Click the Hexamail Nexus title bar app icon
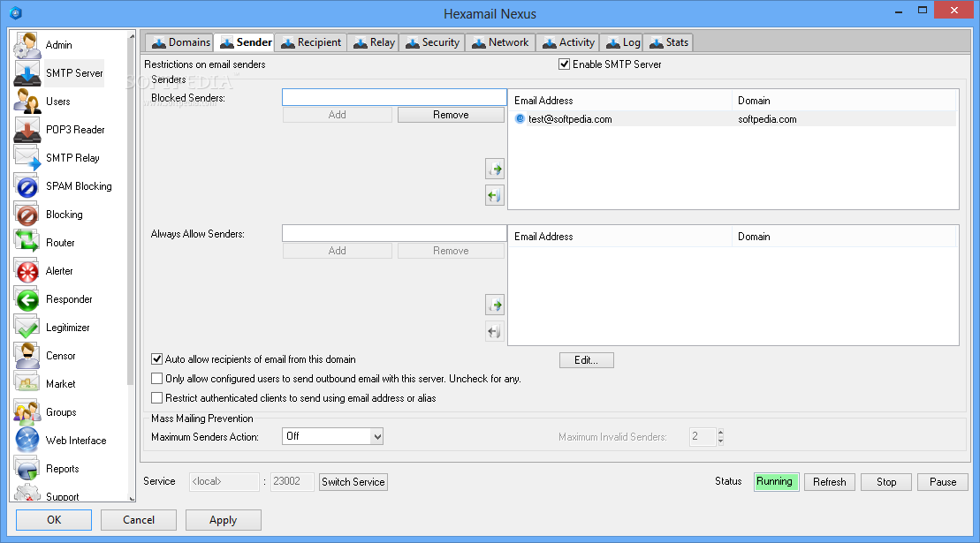The height and width of the screenshot is (543, 980). [16, 13]
